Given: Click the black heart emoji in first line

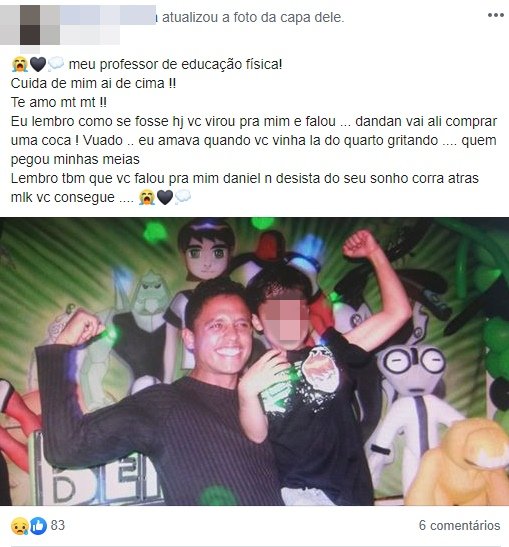Looking at the screenshot, I should (38, 65).
